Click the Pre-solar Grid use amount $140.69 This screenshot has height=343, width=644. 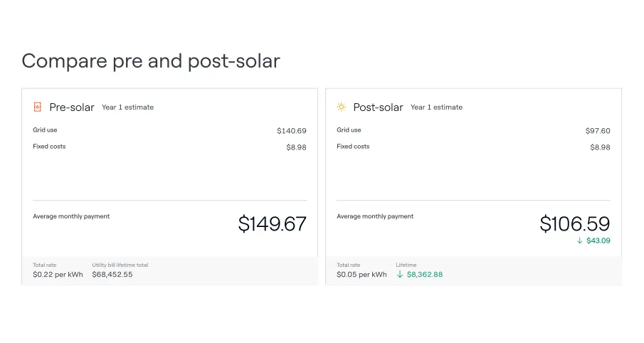pos(292,131)
